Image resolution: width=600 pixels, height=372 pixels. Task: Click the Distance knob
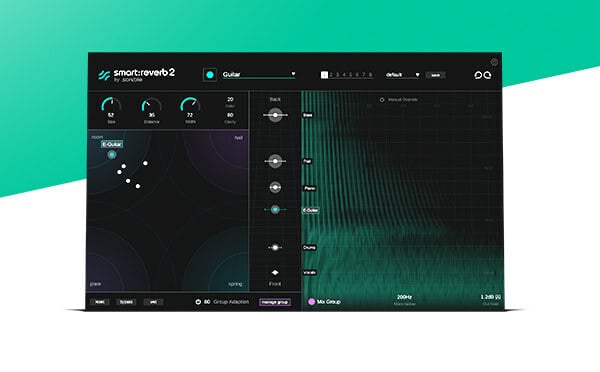(152, 105)
